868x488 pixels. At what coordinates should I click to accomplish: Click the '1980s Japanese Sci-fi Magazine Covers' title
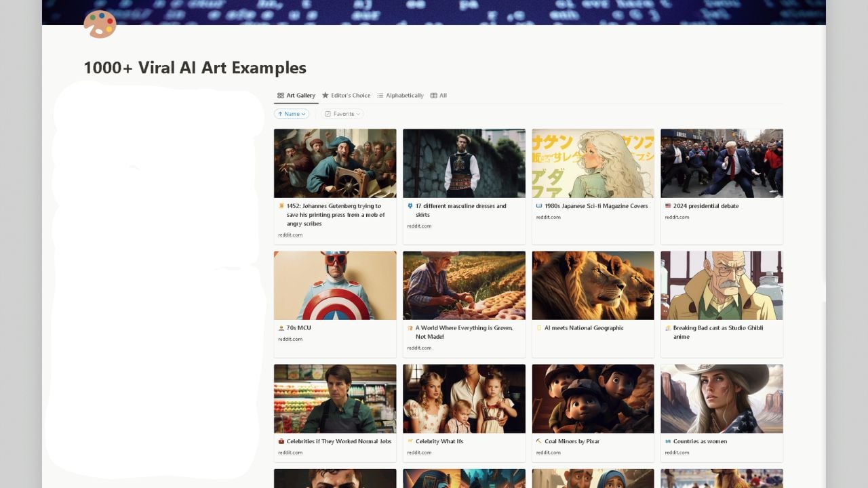pos(596,206)
